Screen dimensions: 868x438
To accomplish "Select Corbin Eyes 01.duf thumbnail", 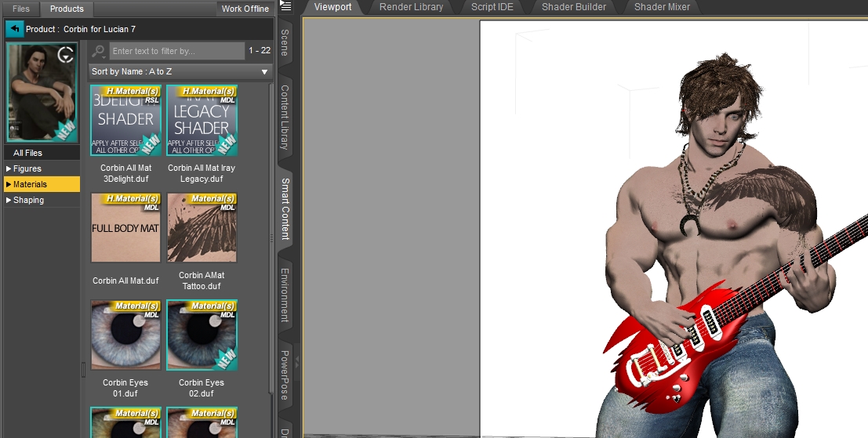I will point(125,335).
